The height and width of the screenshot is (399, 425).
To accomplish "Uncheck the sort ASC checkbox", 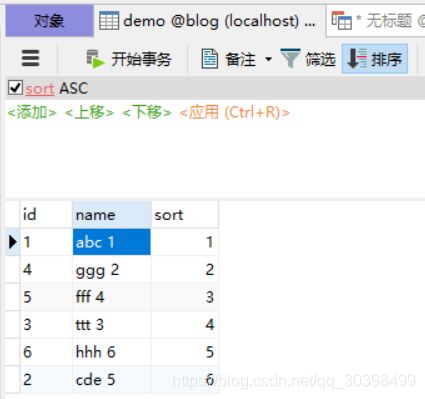I will 15,88.
